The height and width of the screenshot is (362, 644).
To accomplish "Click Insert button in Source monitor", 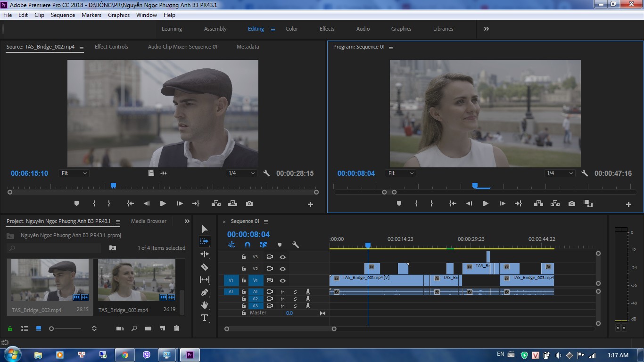I will click(x=216, y=204).
